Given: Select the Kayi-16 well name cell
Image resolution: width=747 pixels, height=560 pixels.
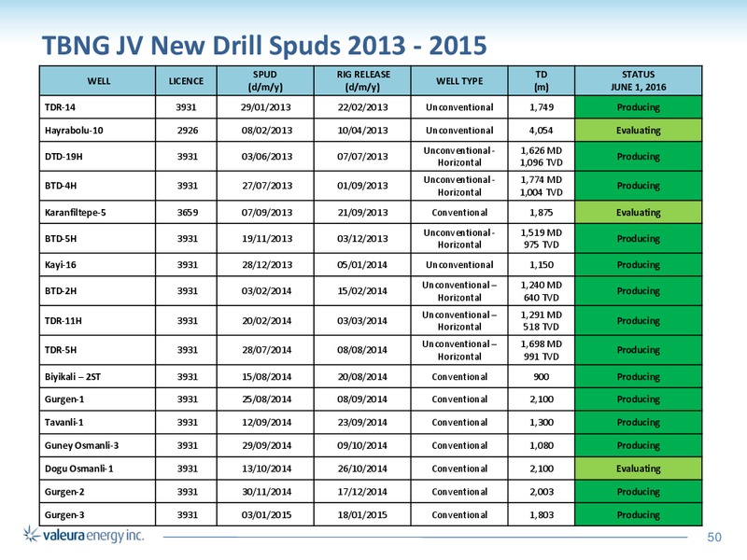Looking at the screenshot, I should coord(98,265).
